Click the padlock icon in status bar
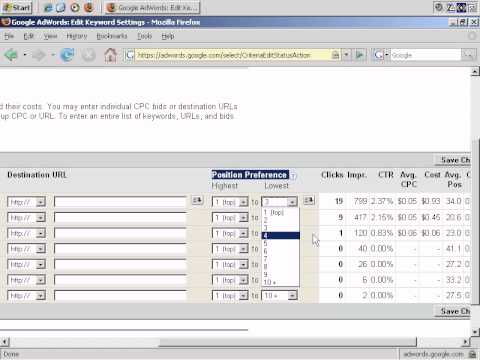This screenshot has width=480, height=360. 472,354
